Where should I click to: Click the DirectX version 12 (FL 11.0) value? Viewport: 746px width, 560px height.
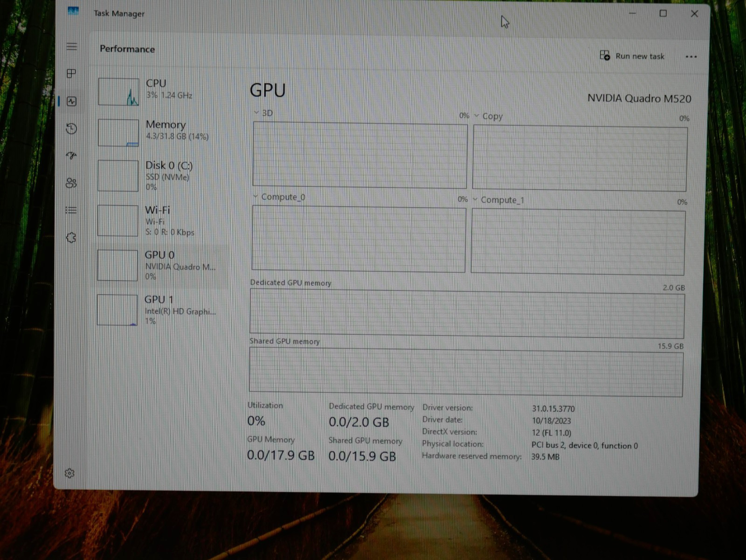[552, 433]
